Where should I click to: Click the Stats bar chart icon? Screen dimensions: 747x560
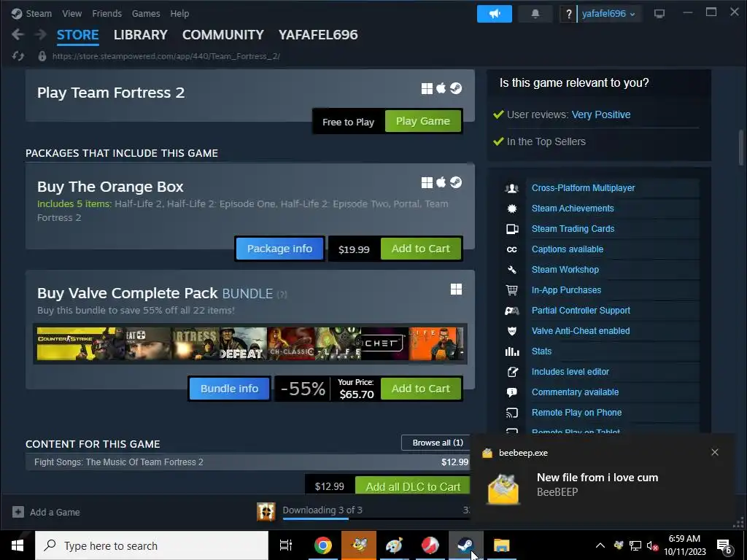[x=511, y=351]
